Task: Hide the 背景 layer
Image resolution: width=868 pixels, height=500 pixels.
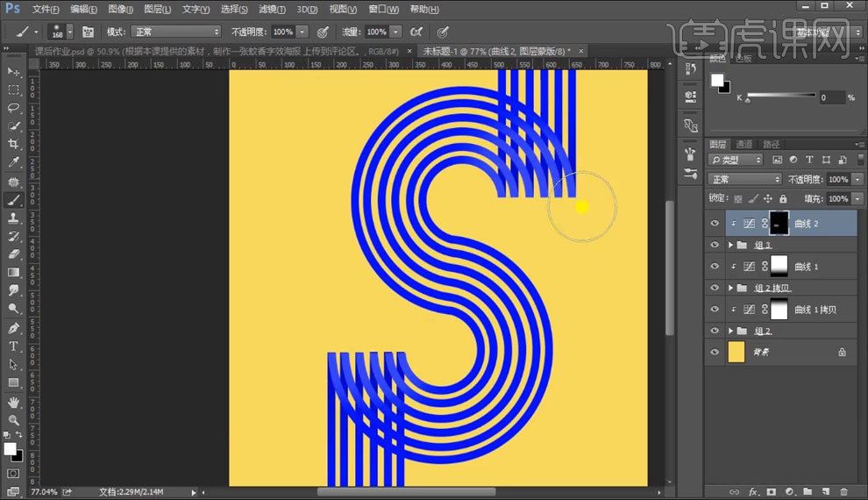Action: (x=715, y=352)
